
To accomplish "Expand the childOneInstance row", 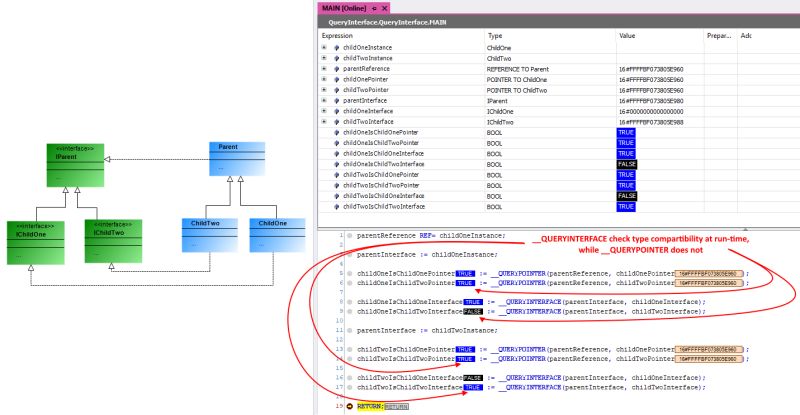I will click(x=324, y=47).
